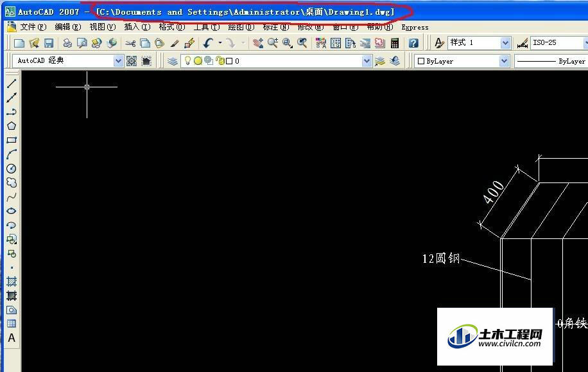Select the Region tool

[12, 310]
